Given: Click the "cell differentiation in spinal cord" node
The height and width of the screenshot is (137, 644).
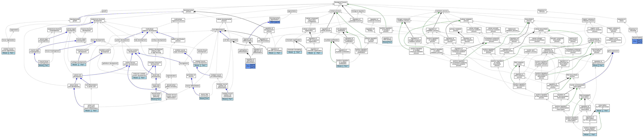Looking at the screenshot, I should click(x=91, y=86).
